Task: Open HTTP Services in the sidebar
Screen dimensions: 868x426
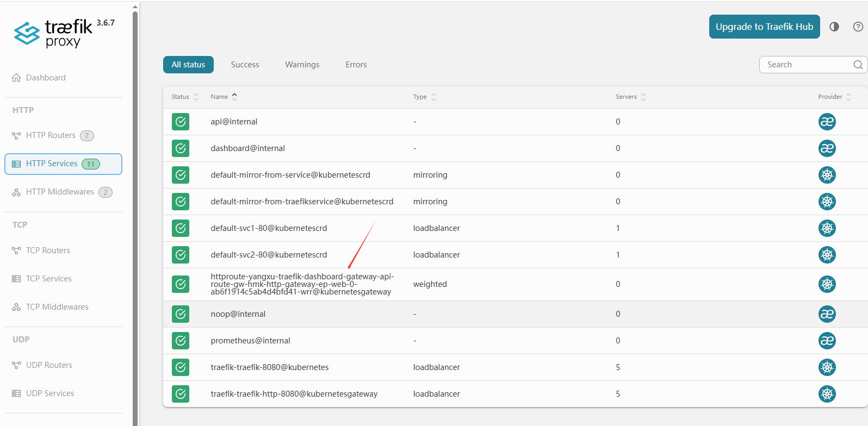Action: point(63,164)
